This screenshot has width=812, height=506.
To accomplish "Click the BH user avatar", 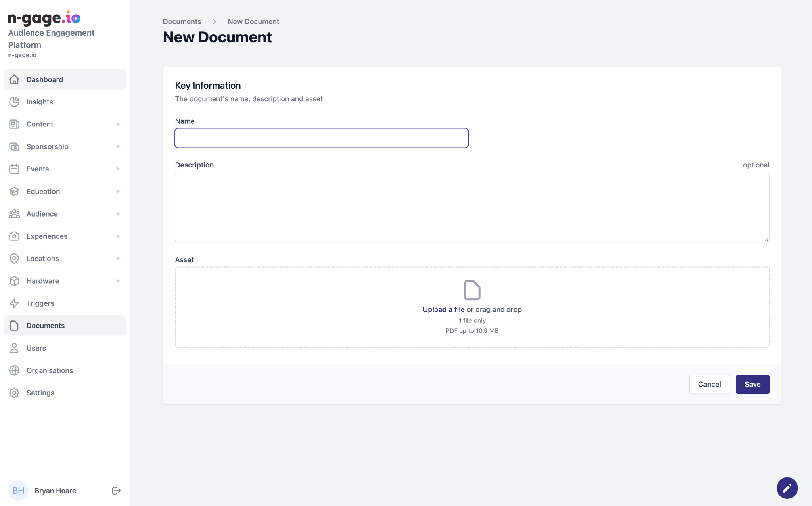I will 18,491.
